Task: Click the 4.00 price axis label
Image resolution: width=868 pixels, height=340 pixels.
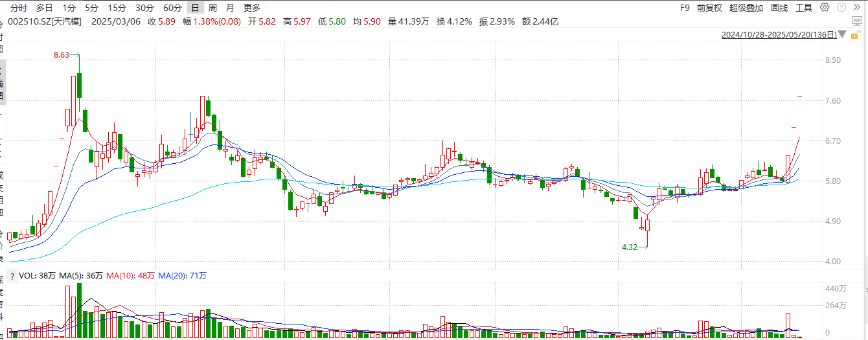Action: coord(832,261)
